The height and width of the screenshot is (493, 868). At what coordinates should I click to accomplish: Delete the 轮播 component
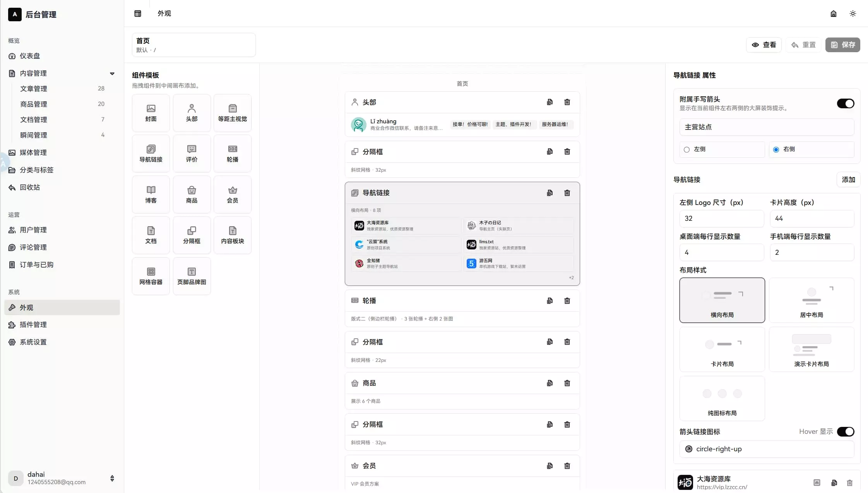point(567,301)
